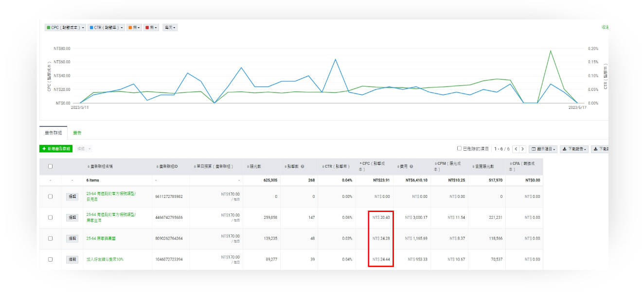Go to previous page with left arrow
Screen dimensions: 644x301
[516, 149]
